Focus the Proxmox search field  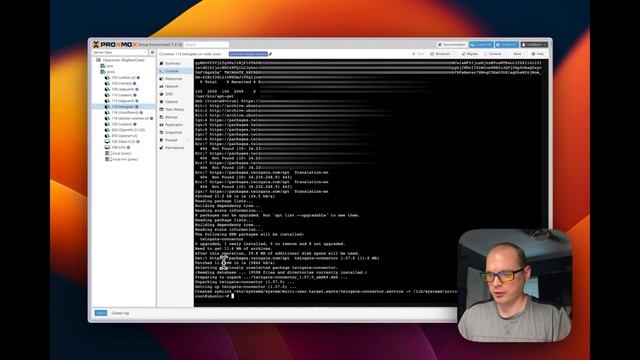206,44
